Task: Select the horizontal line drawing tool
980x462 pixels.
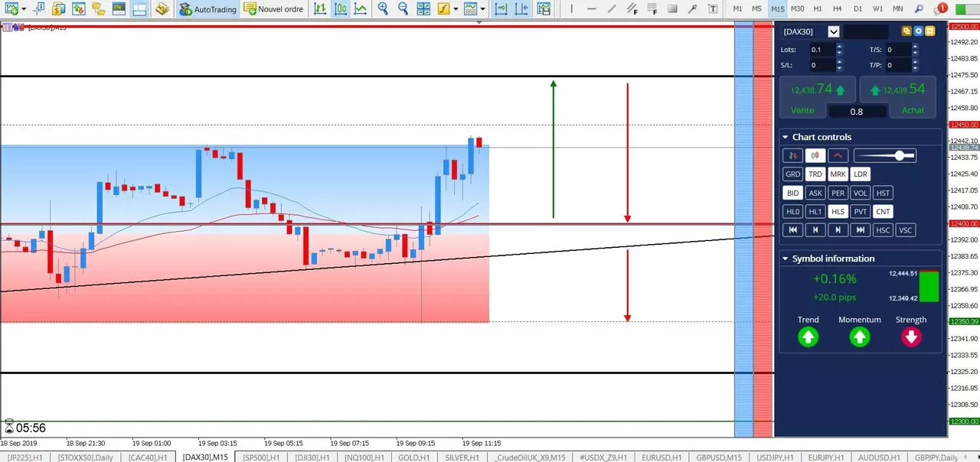Action: pyautogui.click(x=591, y=9)
